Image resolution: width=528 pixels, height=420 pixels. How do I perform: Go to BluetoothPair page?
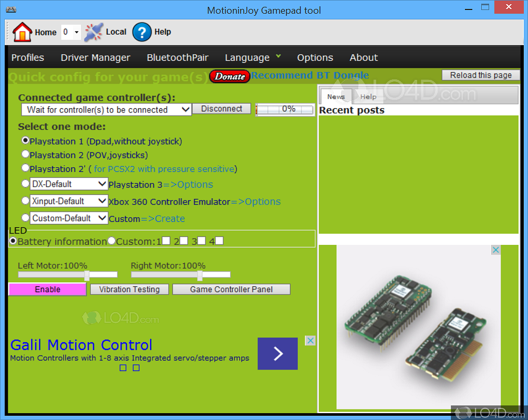(178, 58)
